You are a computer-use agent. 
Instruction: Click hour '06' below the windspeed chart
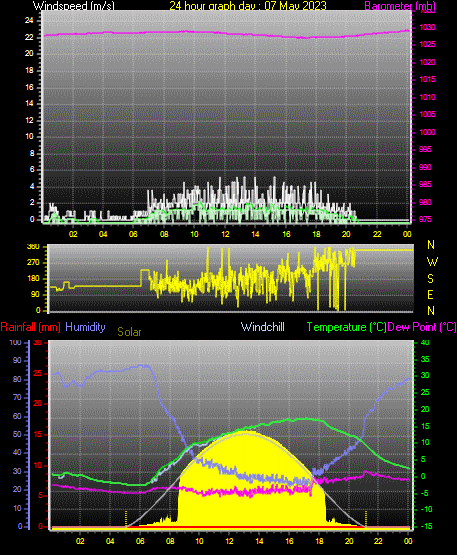133,234
